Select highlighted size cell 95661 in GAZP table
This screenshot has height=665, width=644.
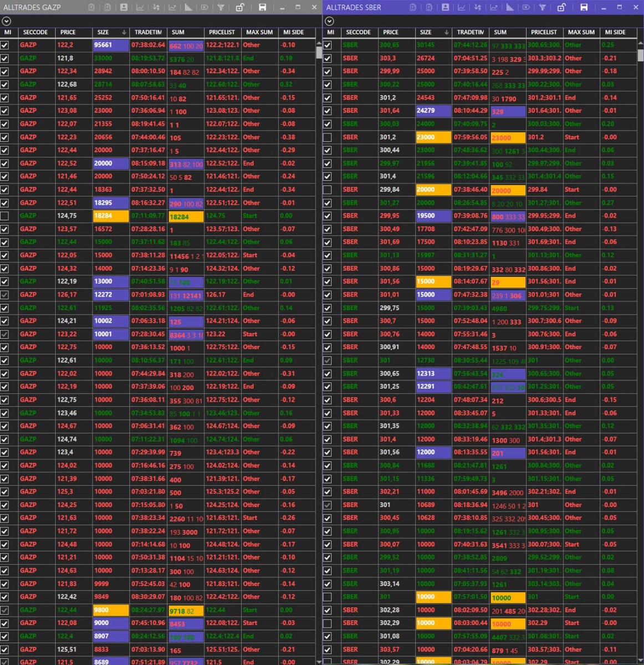point(111,45)
